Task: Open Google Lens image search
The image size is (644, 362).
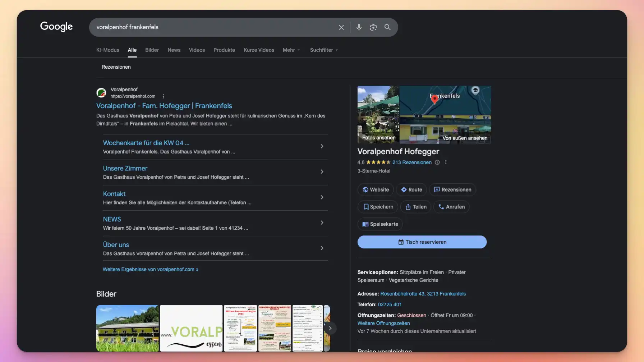Action: pyautogui.click(x=373, y=27)
